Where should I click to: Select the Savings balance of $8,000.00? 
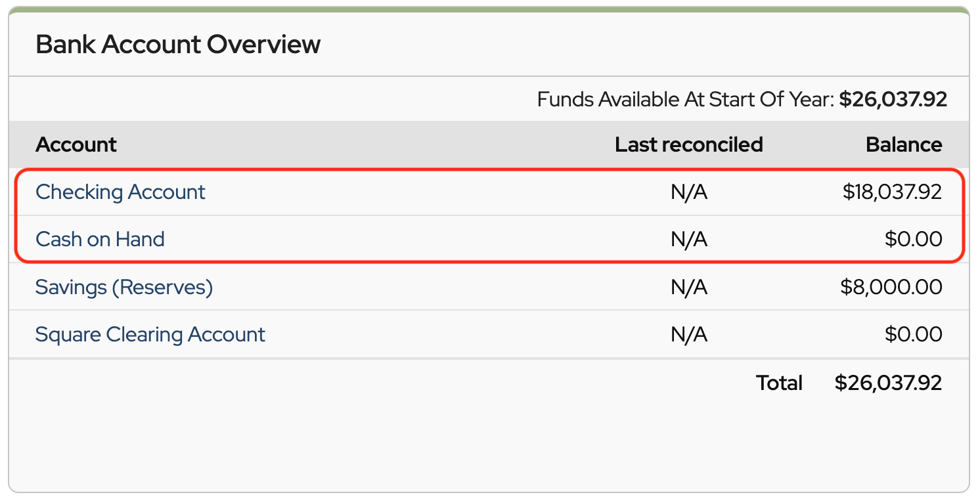pyautogui.click(x=891, y=287)
